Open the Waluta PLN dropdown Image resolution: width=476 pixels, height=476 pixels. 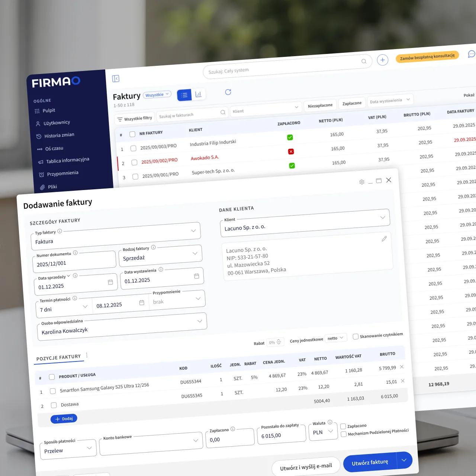pyautogui.click(x=323, y=431)
